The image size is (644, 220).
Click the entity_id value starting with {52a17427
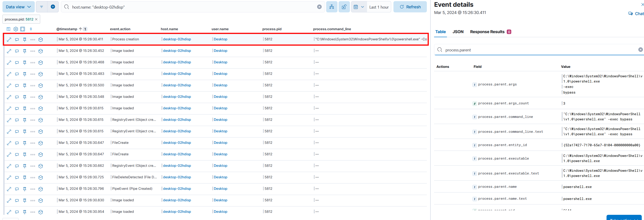[602, 145]
